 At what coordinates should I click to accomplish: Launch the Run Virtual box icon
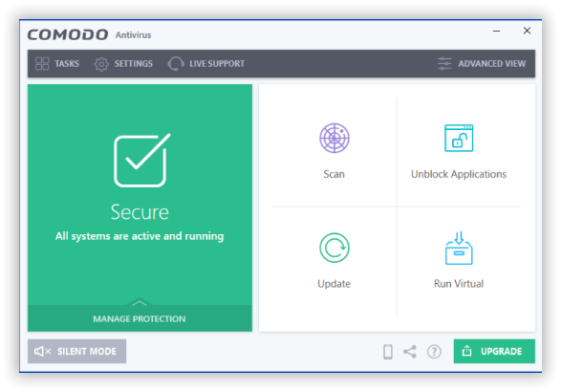[x=459, y=248]
